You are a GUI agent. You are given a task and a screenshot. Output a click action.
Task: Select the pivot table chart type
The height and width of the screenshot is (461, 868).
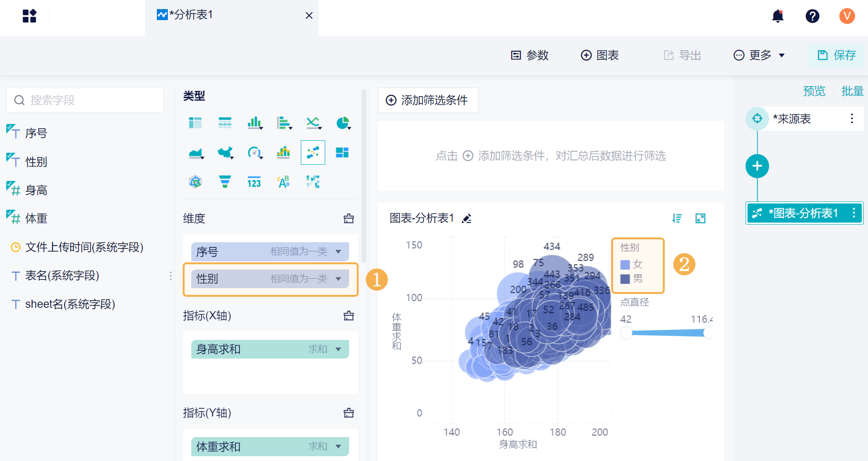coord(195,123)
